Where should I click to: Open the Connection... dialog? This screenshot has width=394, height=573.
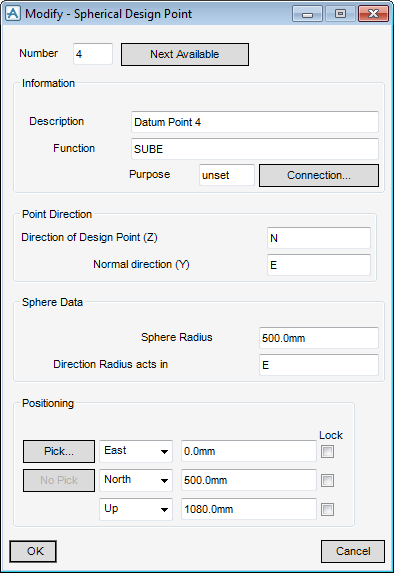coord(319,175)
